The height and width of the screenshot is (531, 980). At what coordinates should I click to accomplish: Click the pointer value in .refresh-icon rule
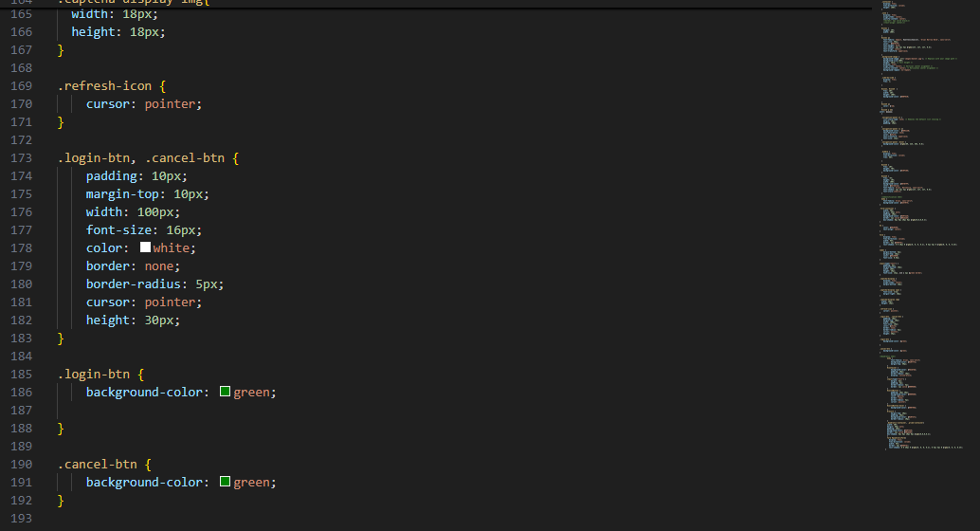[x=170, y=103]
